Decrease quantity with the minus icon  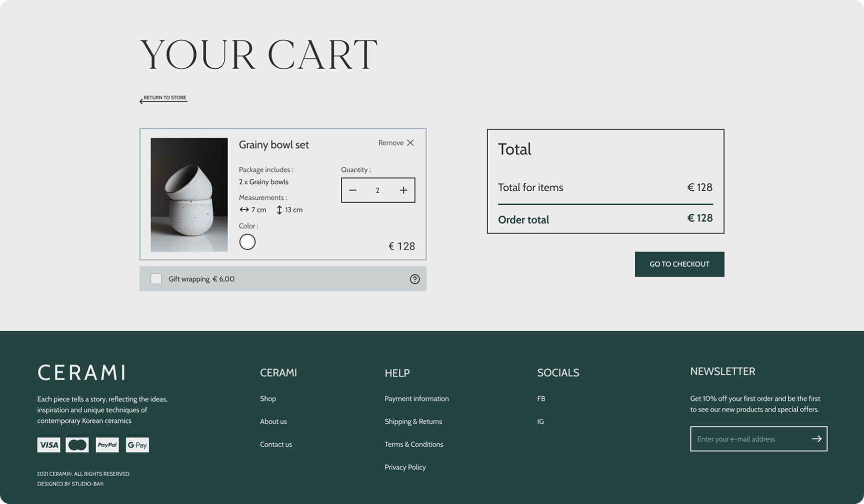353,190
